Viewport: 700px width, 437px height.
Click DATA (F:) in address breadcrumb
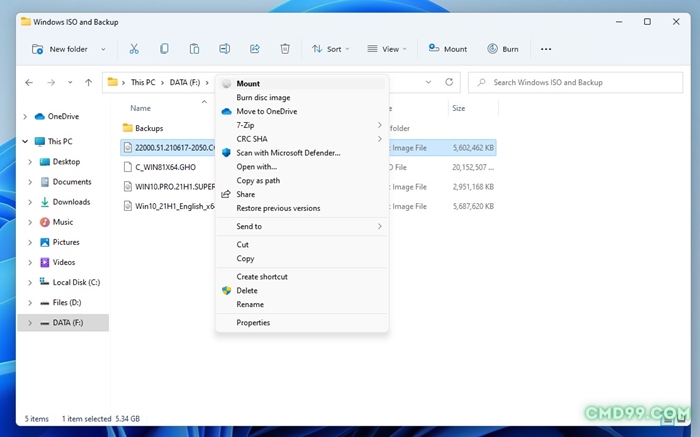click(x=185, y=83)
